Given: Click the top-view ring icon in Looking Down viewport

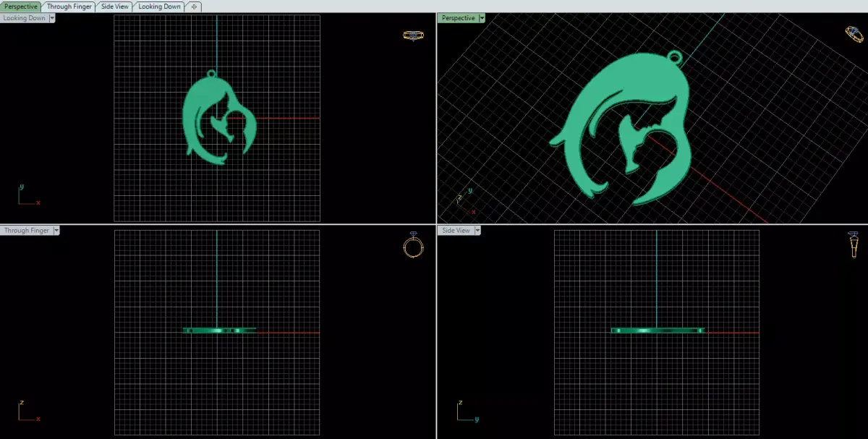Looking at the screenshot, I should pos(413,35).
